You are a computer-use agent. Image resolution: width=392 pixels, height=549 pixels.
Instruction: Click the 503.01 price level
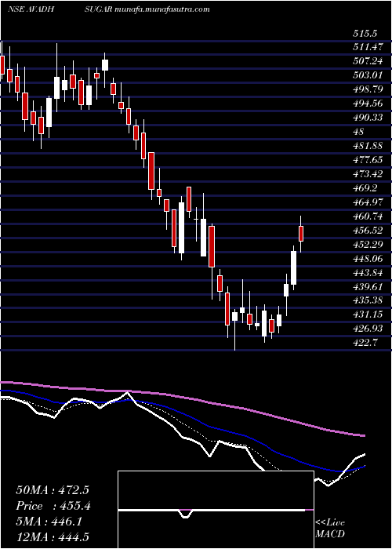click(368, 75)
